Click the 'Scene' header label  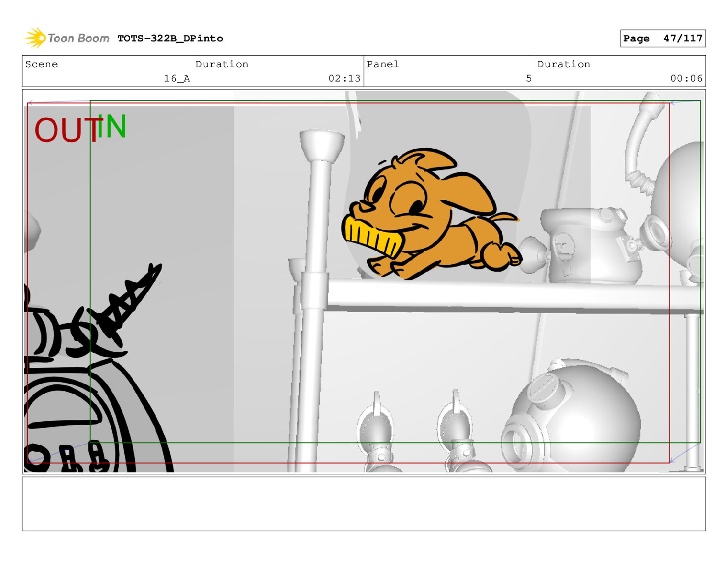(x=41, y=64)
